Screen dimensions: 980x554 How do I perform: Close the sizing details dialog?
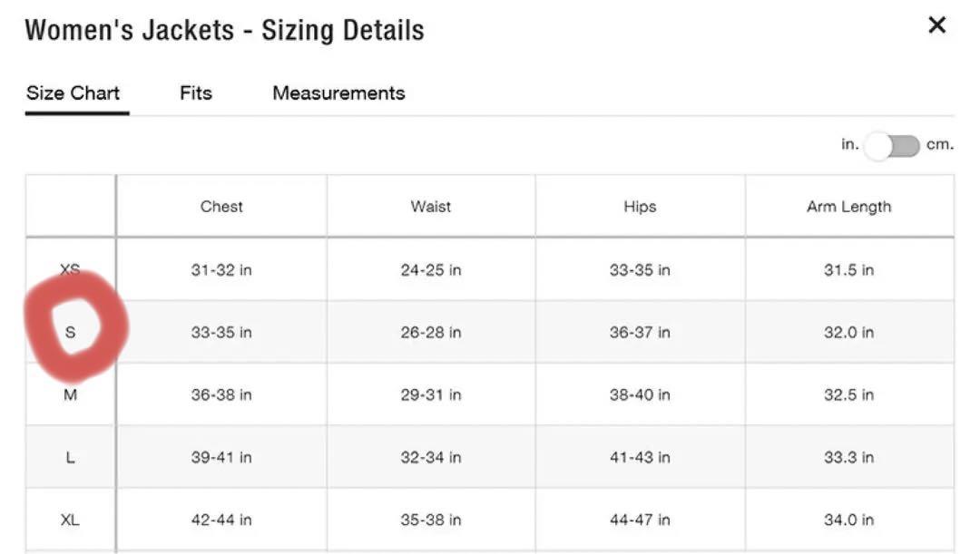click(x=936, y=25)
